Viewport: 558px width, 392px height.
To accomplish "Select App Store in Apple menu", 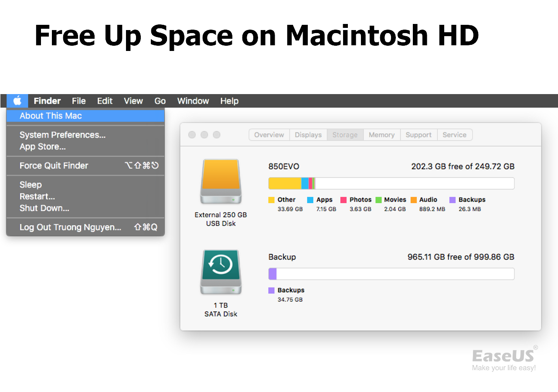I will (85, 147).
